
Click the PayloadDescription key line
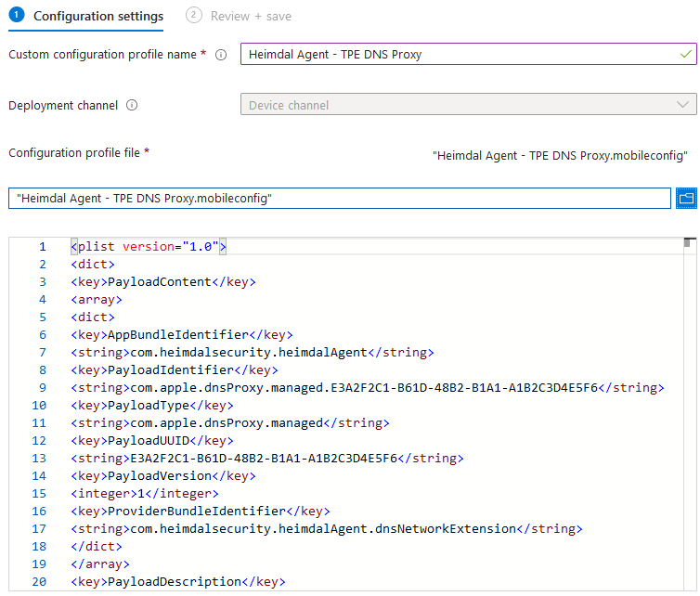click(177, 582)
